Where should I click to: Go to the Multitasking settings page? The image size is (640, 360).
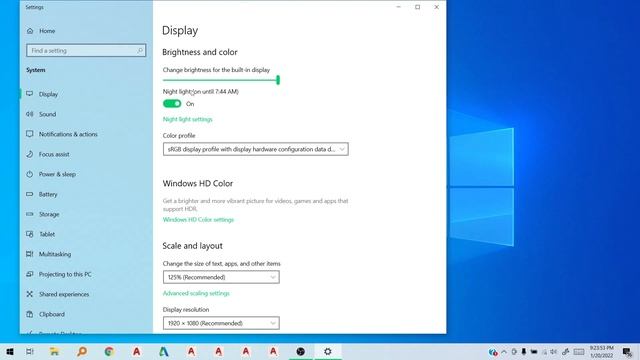pyautogui.click(x=55, y=254)
